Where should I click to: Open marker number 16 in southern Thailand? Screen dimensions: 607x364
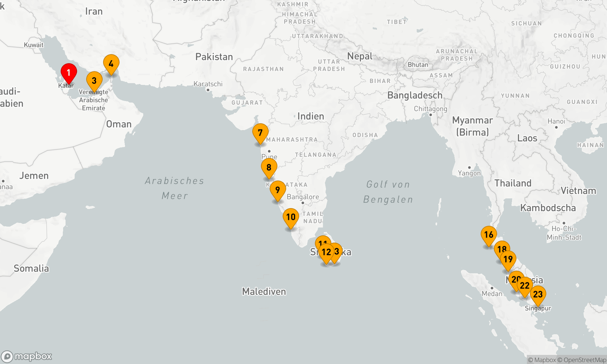(x=489, y=234)
